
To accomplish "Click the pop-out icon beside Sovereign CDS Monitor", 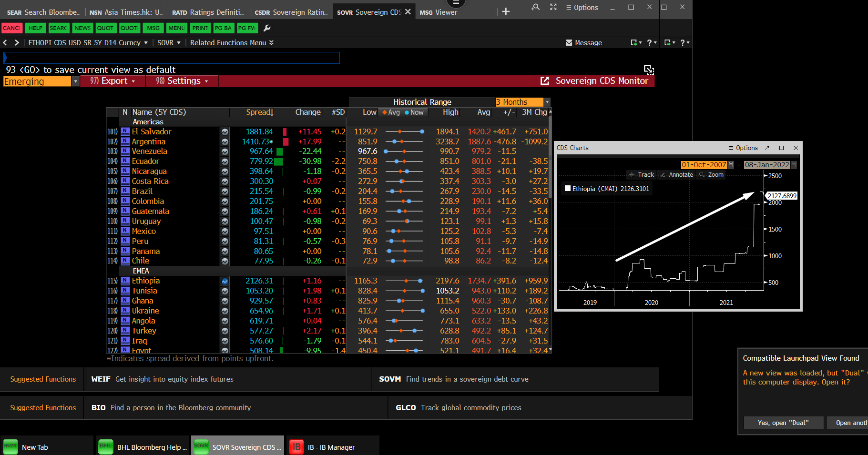I will click(545, 81).
